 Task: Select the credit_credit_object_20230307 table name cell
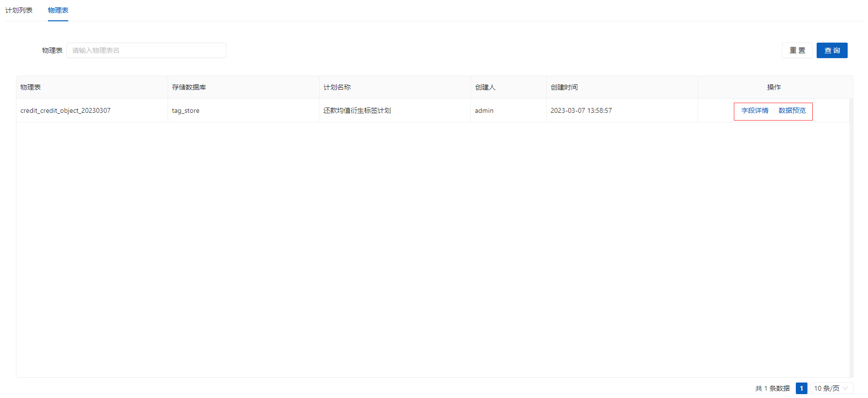(65, 111)
